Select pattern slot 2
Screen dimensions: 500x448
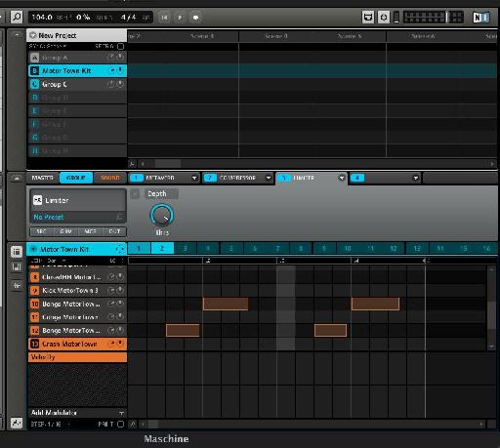point(162,249)
